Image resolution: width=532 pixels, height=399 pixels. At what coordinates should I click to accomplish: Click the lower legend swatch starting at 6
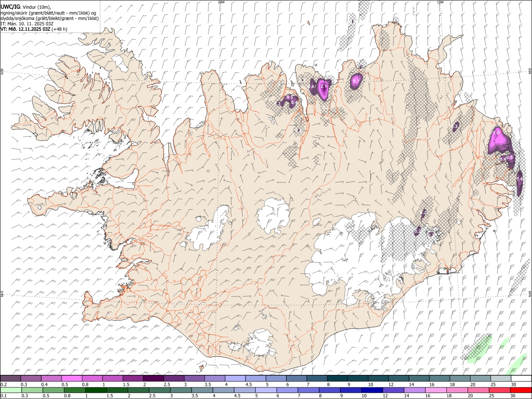pos(287,390)
